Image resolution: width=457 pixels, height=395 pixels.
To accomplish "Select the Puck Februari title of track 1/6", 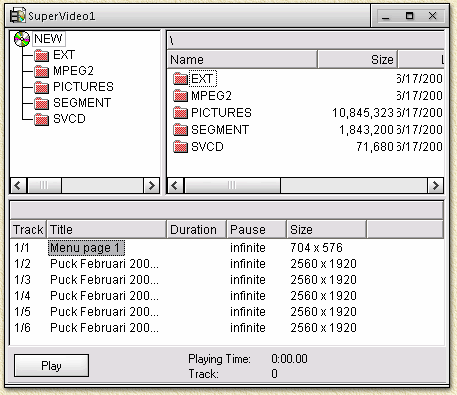I will (104, 328).
